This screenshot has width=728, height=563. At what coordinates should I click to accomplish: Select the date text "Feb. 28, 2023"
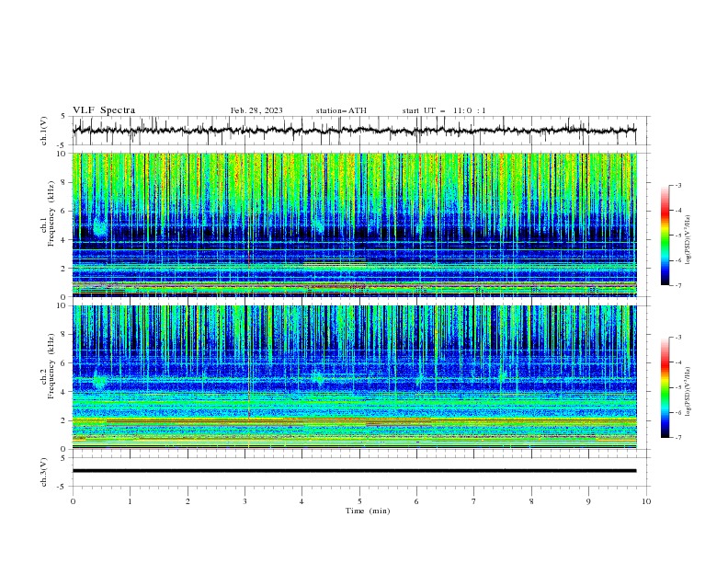(256, 110)
